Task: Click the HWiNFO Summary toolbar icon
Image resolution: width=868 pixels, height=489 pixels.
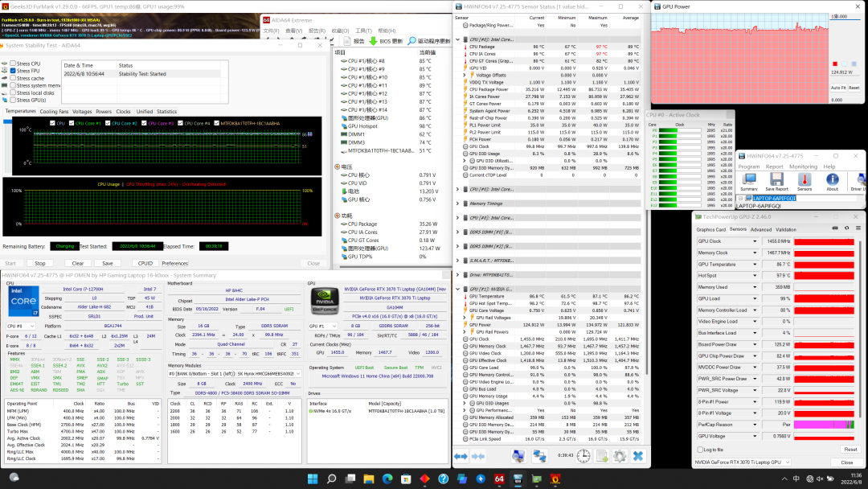Action: [x=748, y=179]
